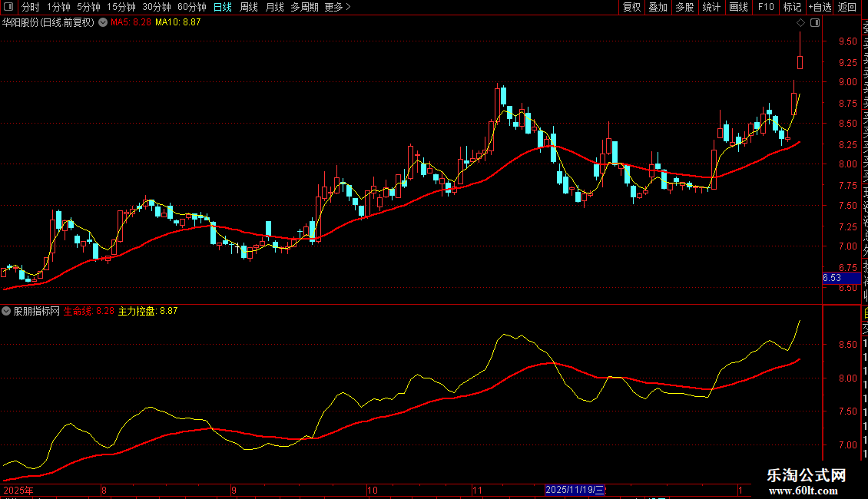
Task: Click the 叠加 overlay button
Action: coord(658,7)
